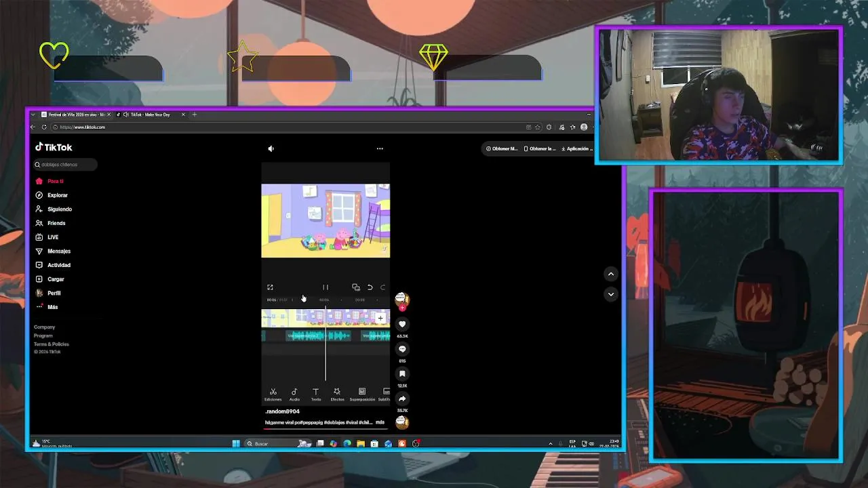Open the Terms & Policies footer link
868x488 pixels.
[x=52, y=344]
